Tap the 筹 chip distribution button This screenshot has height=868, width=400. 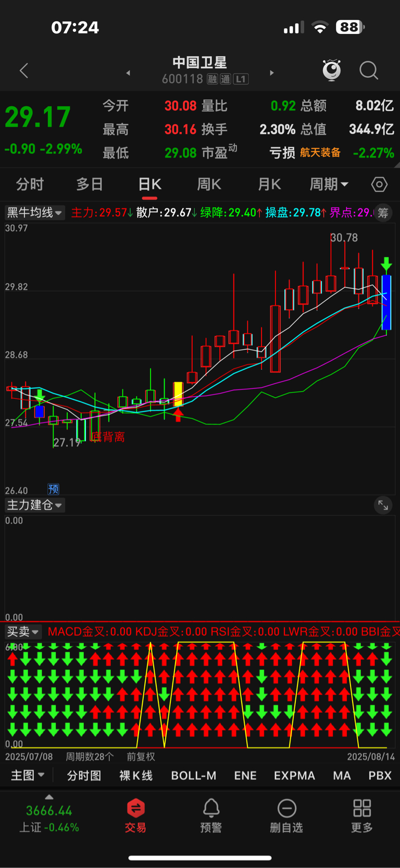(x=383, y=213)
